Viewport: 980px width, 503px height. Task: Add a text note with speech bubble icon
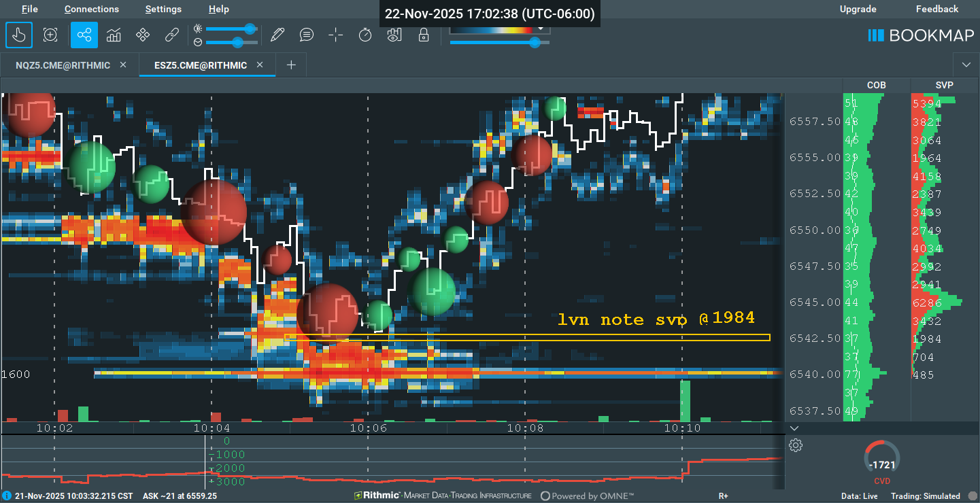[307, 35]
